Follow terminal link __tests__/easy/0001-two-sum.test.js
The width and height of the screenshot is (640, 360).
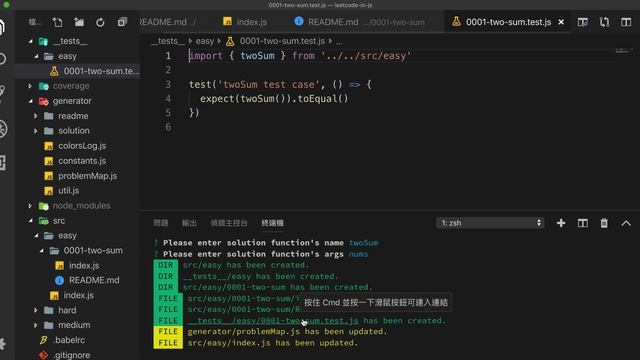273,321
